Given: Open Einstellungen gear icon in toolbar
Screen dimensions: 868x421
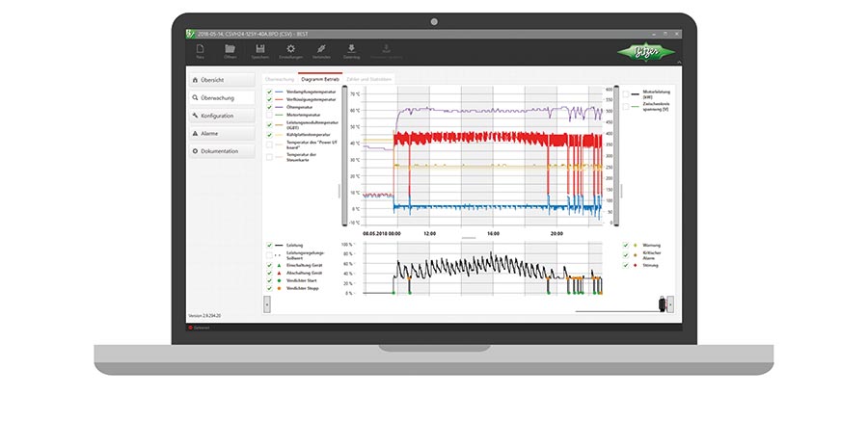Looking at the screenshot, I should coord(290,50).
